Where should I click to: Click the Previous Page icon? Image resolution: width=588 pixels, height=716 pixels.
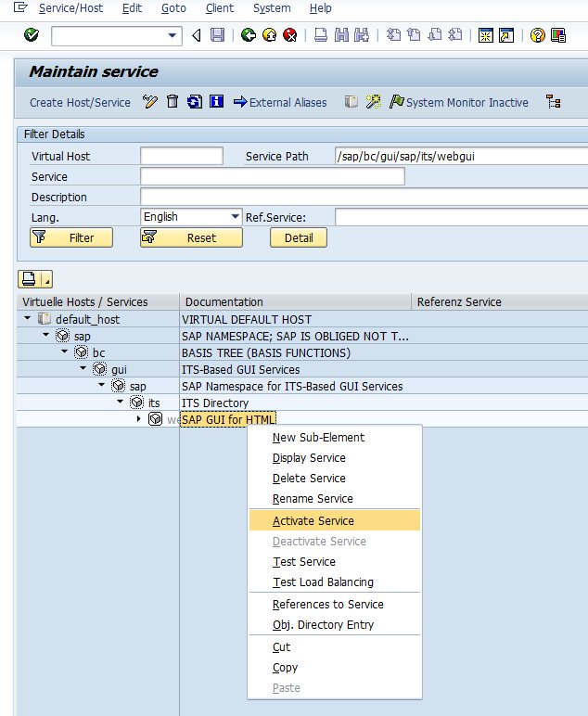(414, 35)
